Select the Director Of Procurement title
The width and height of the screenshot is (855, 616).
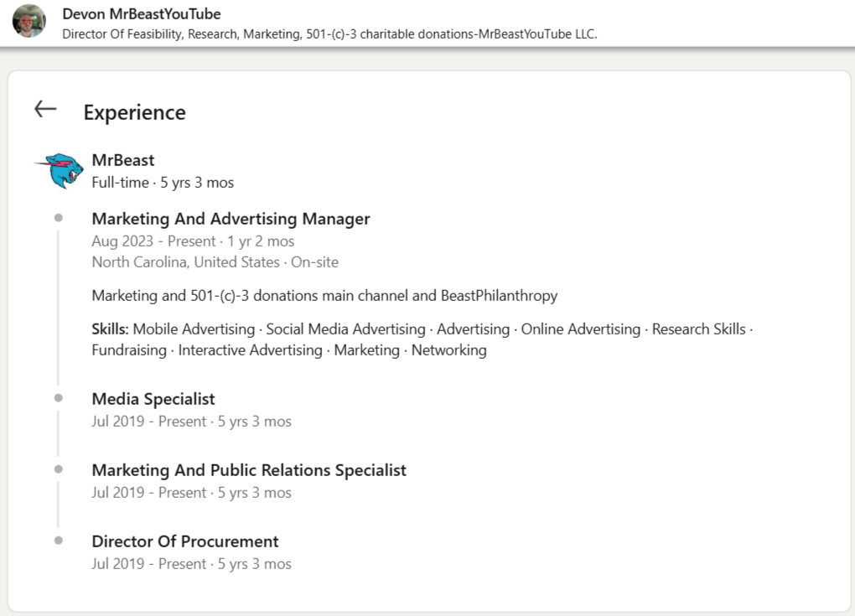(x=185, y=541)
